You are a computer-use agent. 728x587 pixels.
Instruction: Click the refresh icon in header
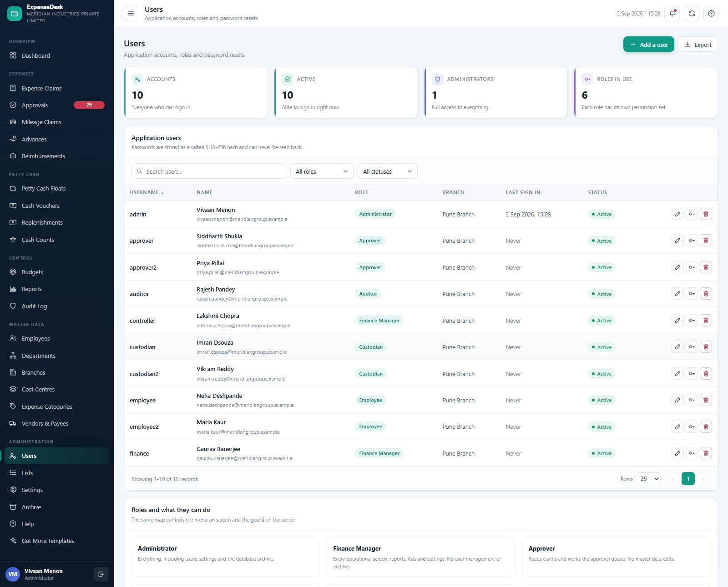(x=692, y=14)
